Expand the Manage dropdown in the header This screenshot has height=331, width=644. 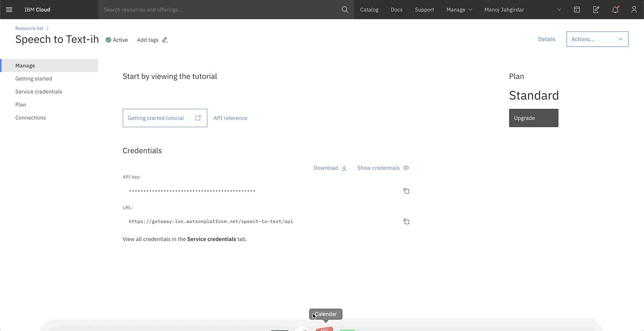(459, 10)
